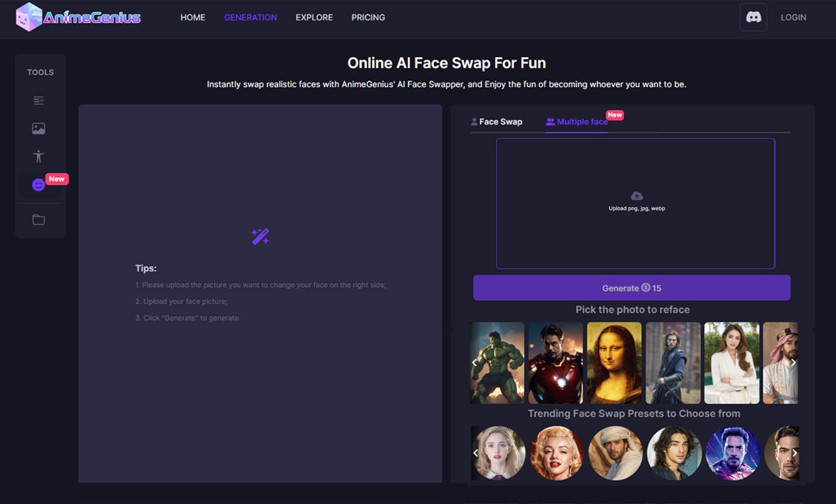Go to HOME in navigation

192,17
